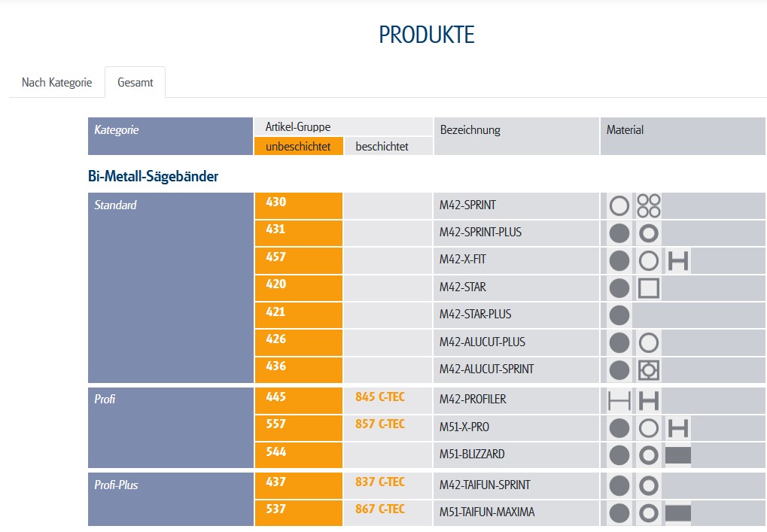Switch to the Nach Kategorie tab
The height and width of the screenshot is (532, 767).
click(x=57, y=83)
